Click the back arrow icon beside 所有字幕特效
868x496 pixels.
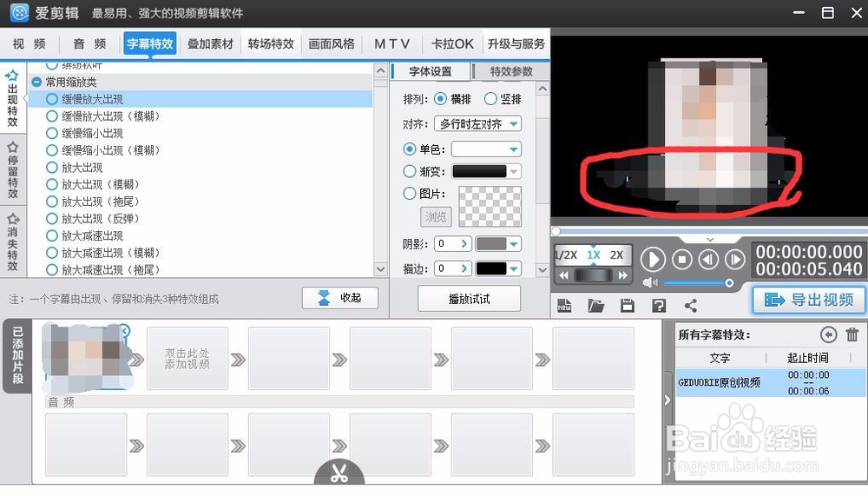(x=828, y=334)
